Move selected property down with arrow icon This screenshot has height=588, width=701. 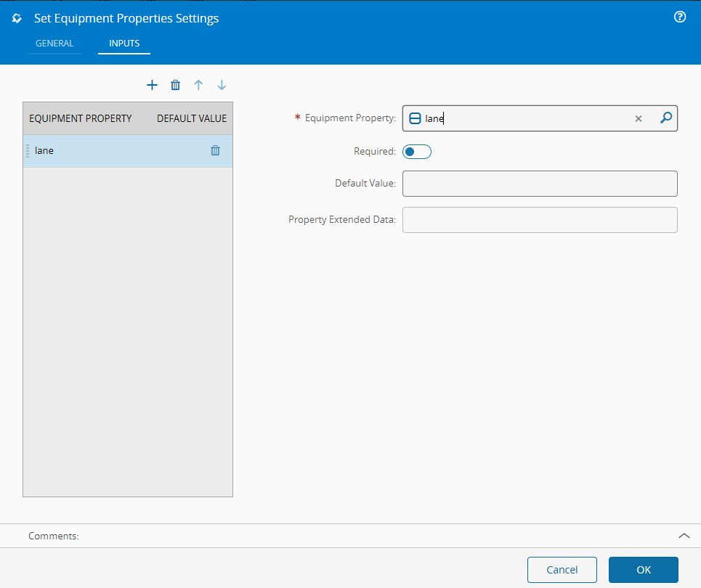tap(222, 85)
